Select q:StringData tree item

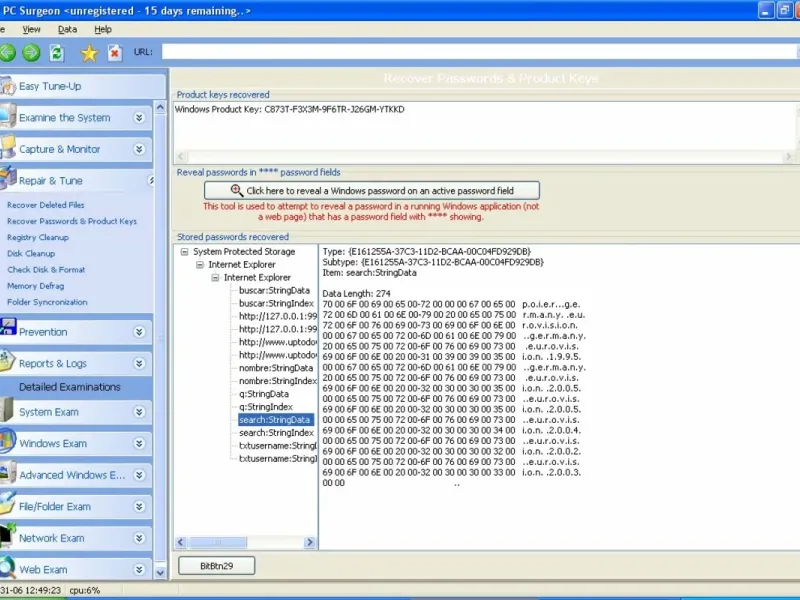click(264, 394)
